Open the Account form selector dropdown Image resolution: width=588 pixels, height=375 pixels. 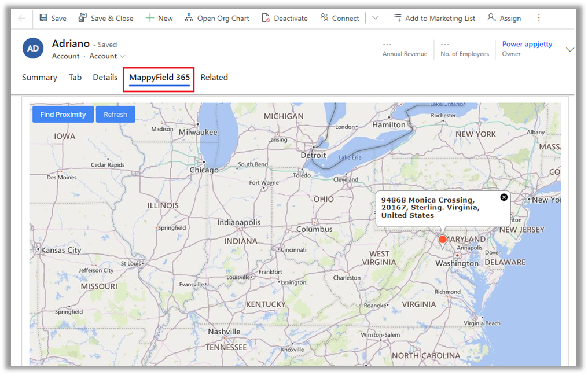pos(107,56)
